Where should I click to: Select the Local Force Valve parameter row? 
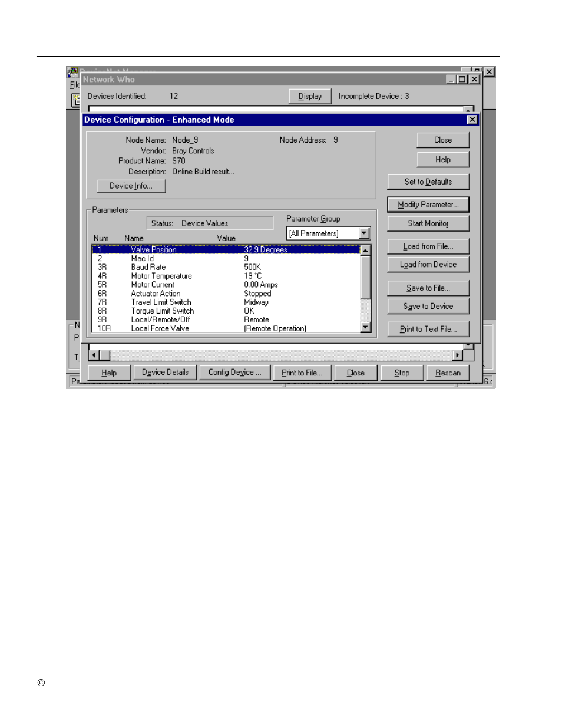(x=226, y=328)
